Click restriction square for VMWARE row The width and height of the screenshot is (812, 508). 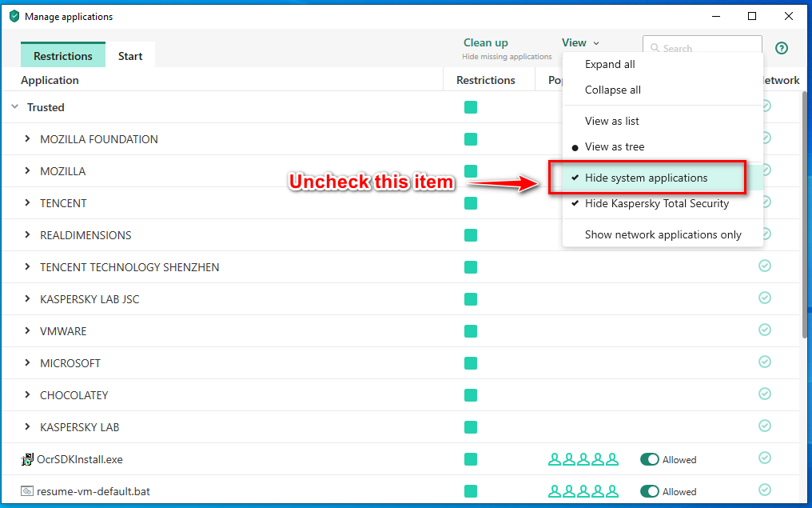(470, 331)
